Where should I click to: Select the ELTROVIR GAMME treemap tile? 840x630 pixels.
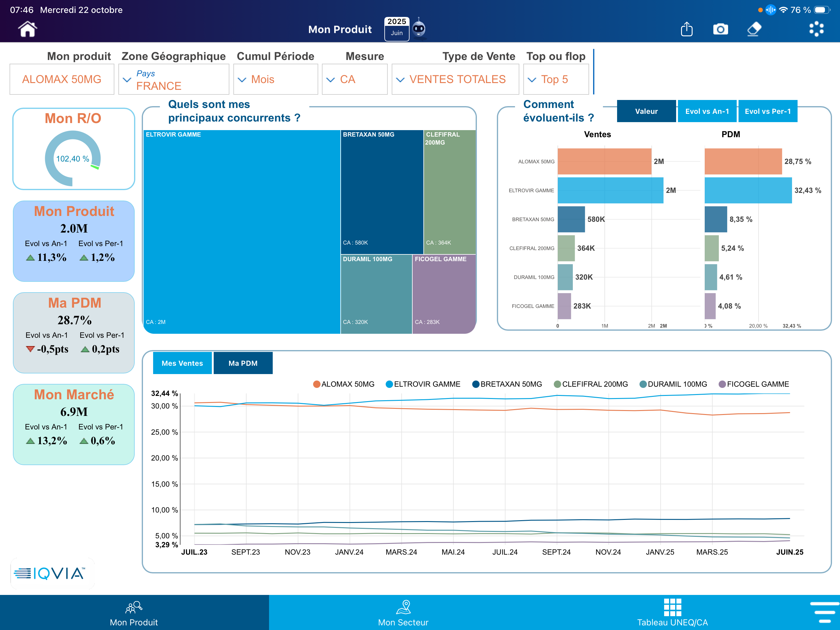(x=242, y=232)
